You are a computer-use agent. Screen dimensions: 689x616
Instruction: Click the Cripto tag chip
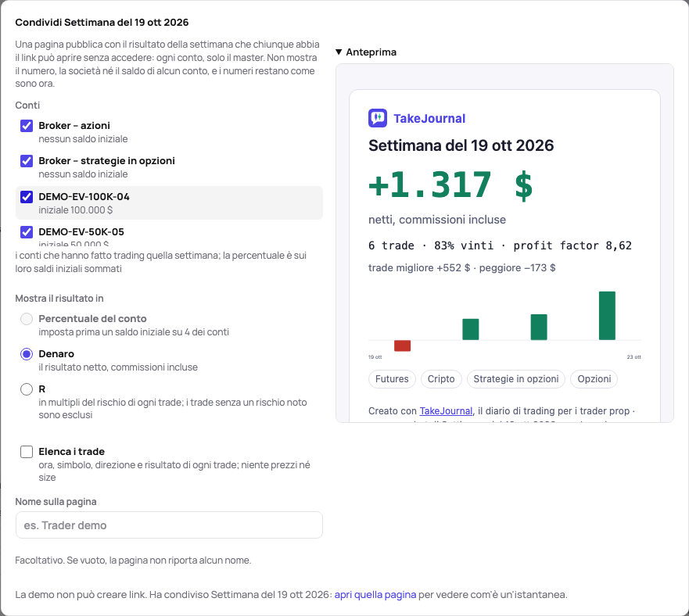[x=441, y=379]
